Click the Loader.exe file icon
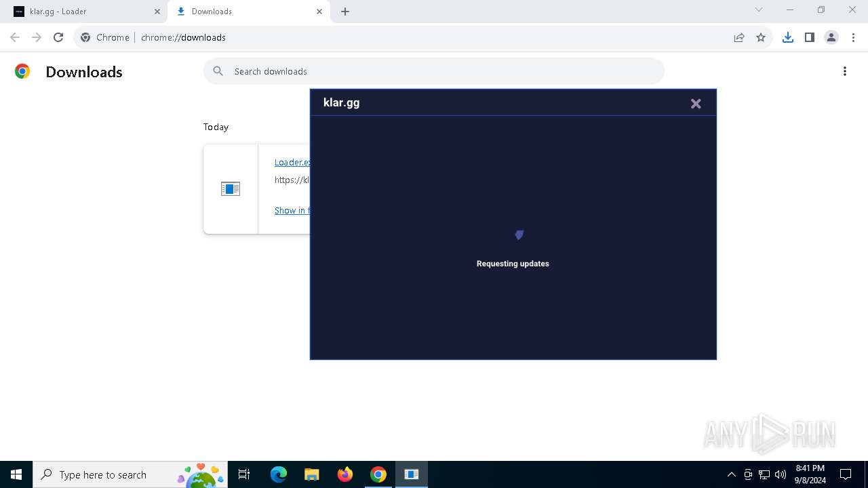Screen dimensions: 868x488 (x=231, y=189)
